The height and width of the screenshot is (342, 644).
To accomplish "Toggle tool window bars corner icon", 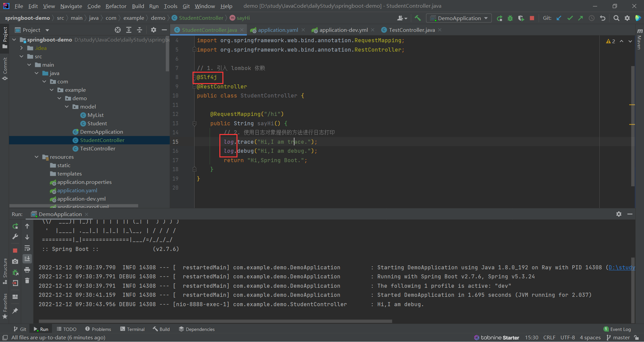I will tap(5, 338).
